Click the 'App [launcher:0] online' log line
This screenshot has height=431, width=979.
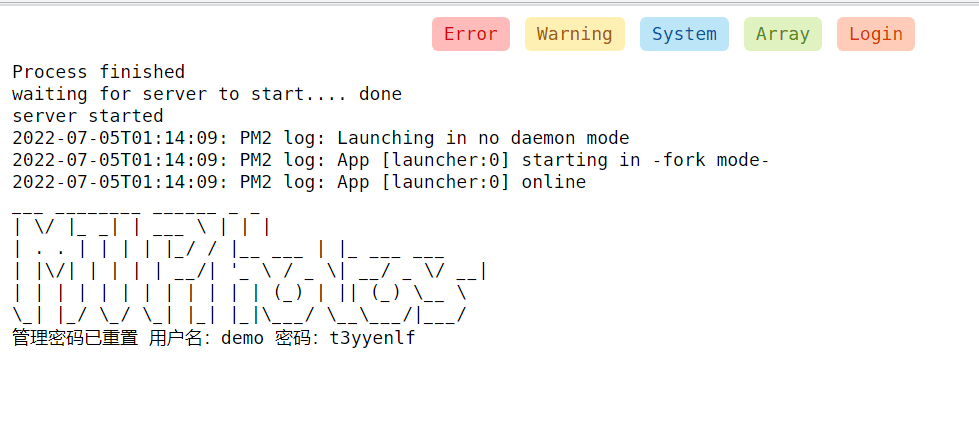pos(299,182)
